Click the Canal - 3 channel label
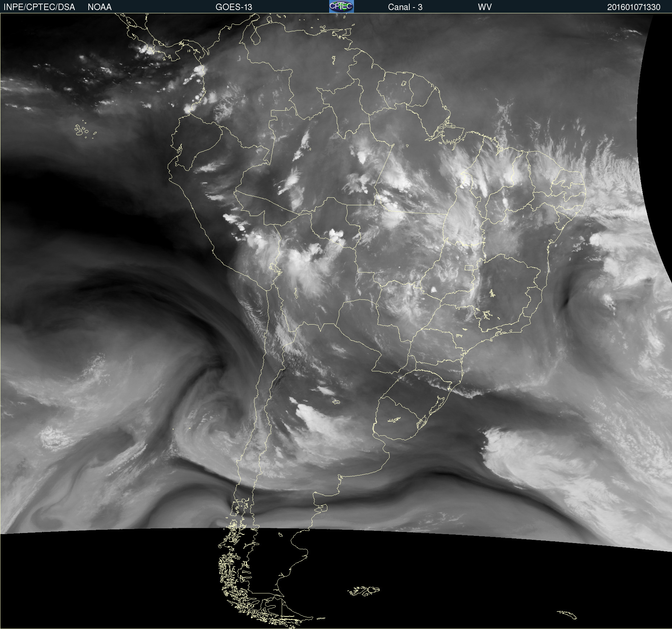Viewport: 672px width, 629px height. point(405,7)
